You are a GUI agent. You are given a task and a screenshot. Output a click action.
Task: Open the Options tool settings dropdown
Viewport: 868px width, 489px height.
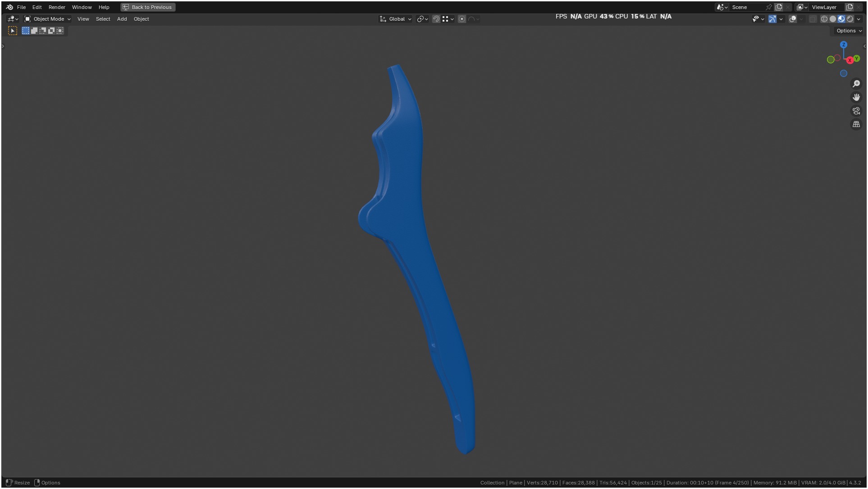[849, 31]
